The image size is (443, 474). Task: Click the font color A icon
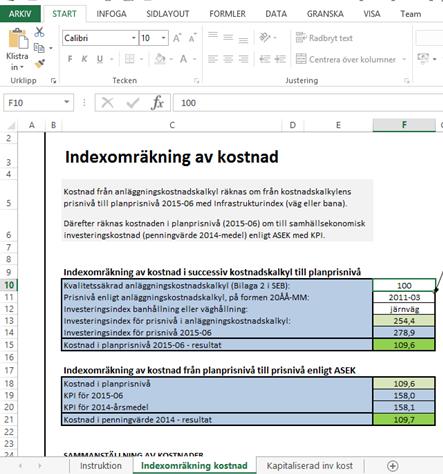(x=183, y=59)
